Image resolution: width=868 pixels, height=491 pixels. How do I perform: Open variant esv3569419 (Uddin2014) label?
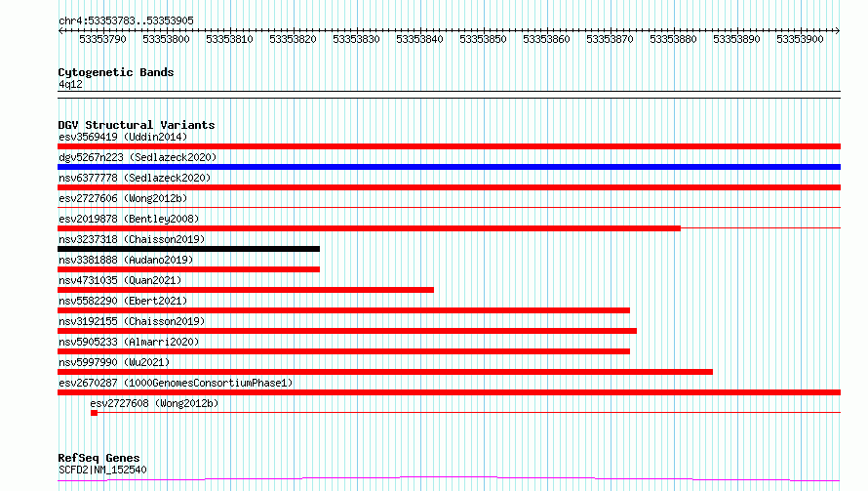pyautogui.click(x=123, y=137)
